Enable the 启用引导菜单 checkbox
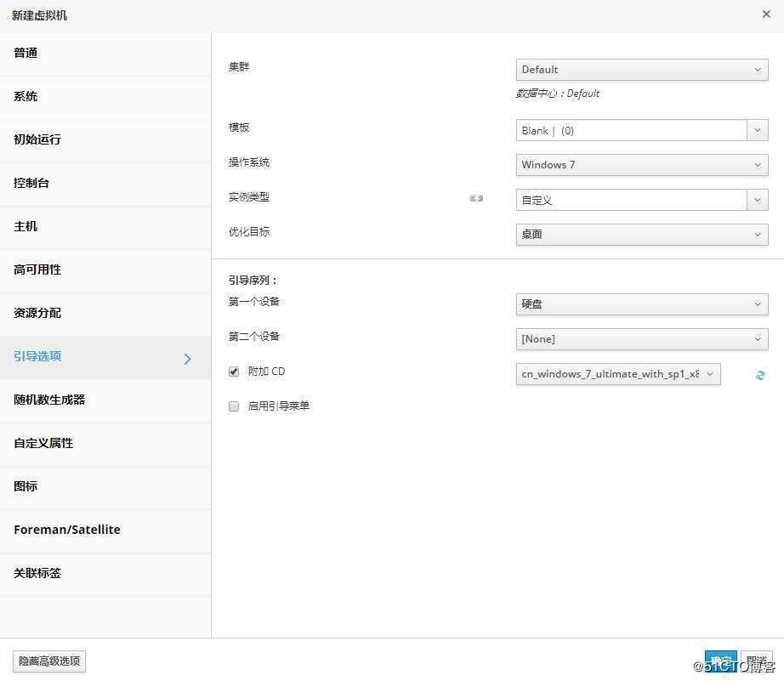 pos(234,406)
